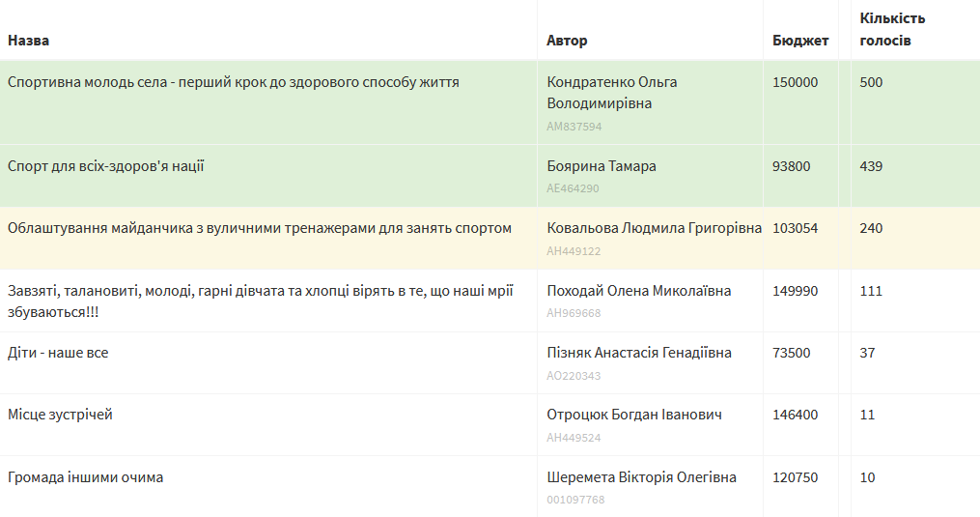Open project Діти - наше все
Screen dimensions: 980x517
pyautogui.click(x=58, y=353)
